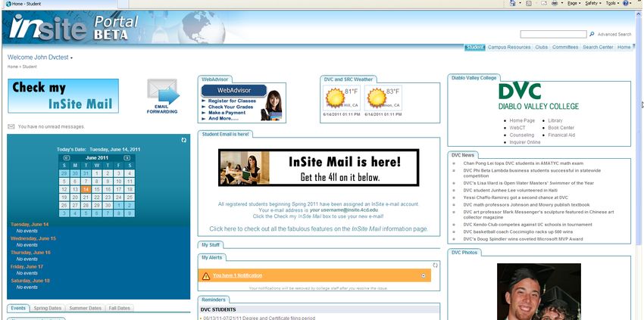The height and width of the screenshot is (320, 644).
Task: Switch to the Summer Dates tab
Action: pos(85,308)
